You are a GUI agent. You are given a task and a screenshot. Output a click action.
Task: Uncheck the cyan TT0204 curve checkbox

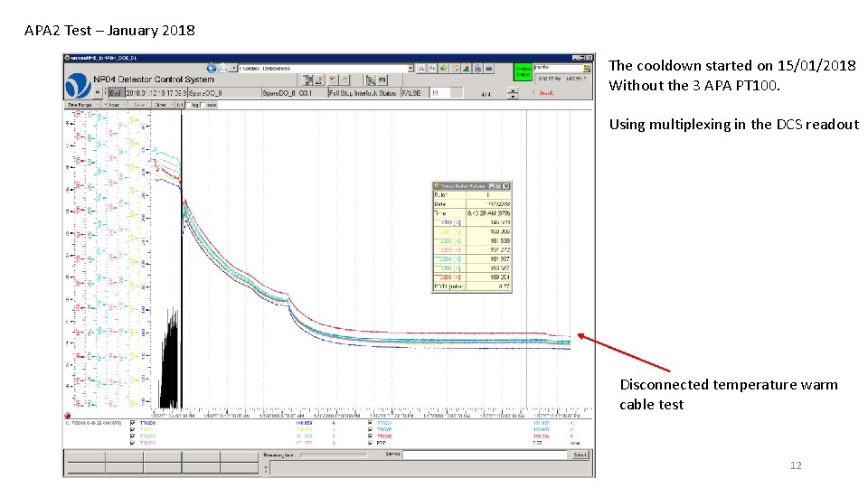click(x=370, y=423)
